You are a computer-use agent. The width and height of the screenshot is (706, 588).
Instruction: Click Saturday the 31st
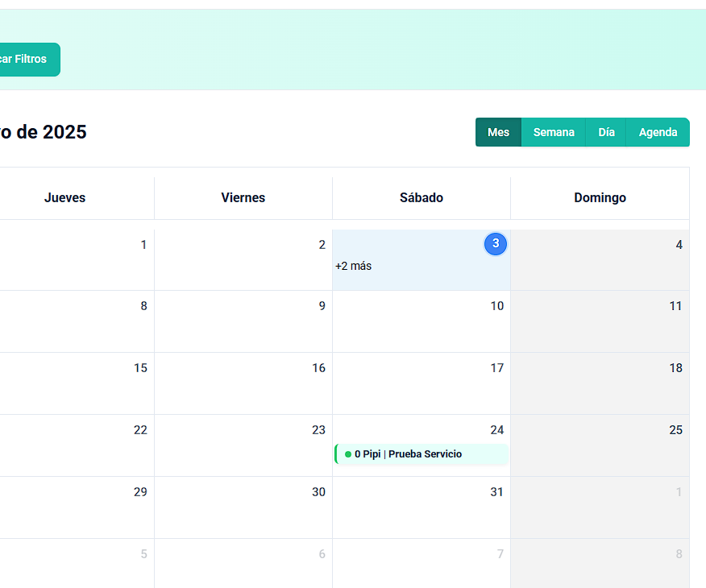[422, 507]
